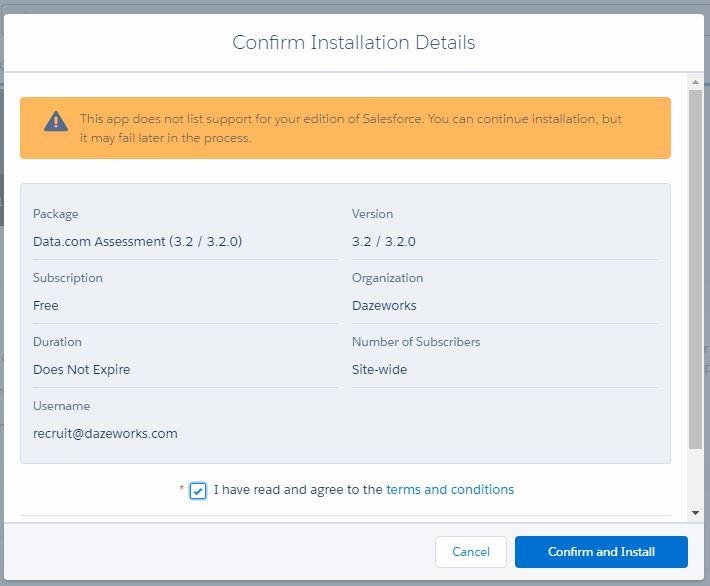Image resolution: width=710 pixels, height=586 pixels.
Task: Click the Organization field label
Action: (387, 278)
